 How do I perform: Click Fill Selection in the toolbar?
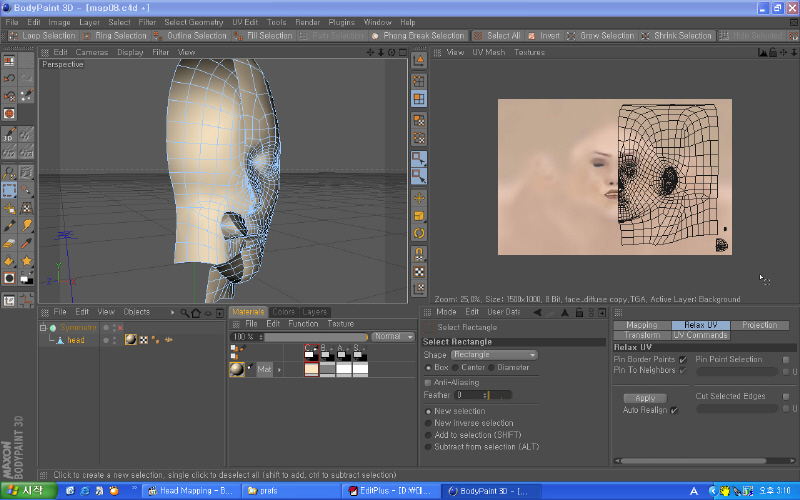263,36
